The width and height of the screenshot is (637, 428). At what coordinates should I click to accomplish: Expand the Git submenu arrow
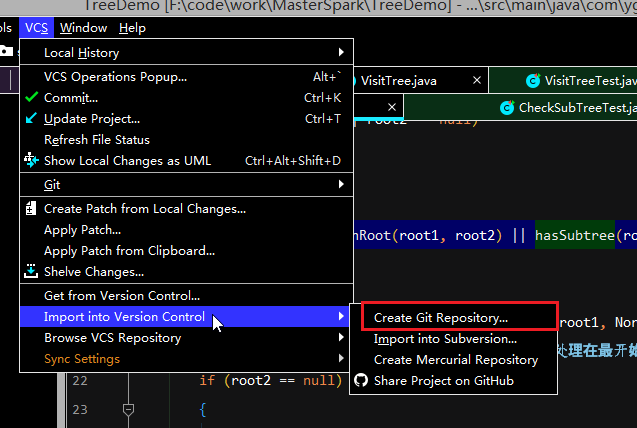(x=341, y=184)
